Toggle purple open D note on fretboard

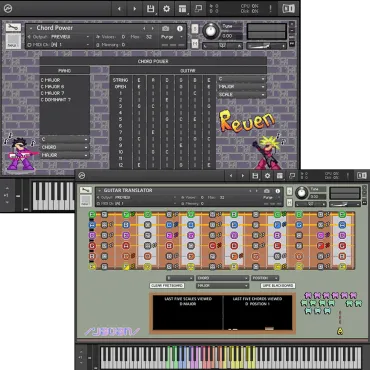[x=93, y=235]
